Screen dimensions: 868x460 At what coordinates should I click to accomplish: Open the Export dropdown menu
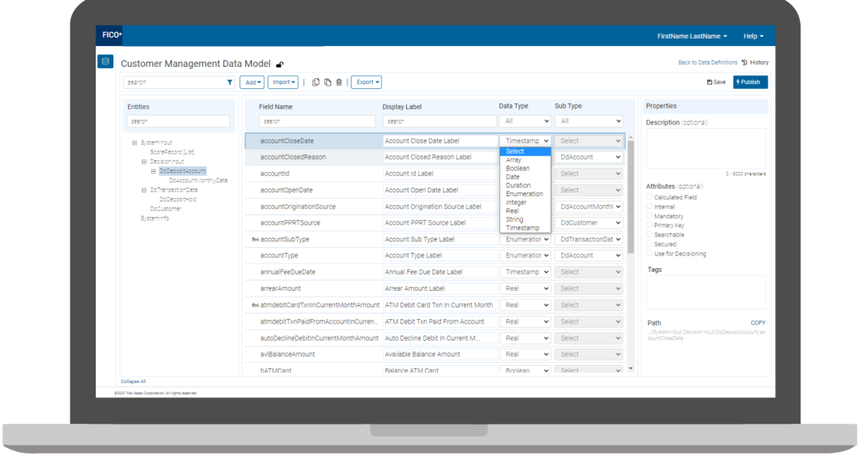pyautogui.click(x=367, y=82)
